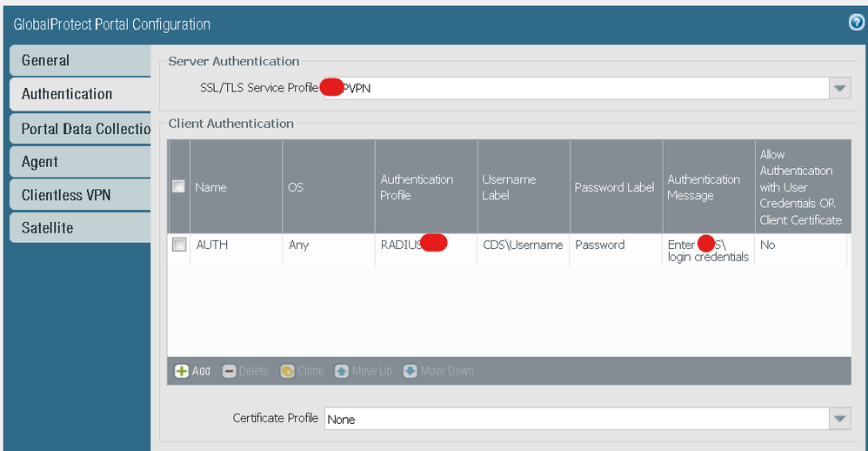Click the Clone icon in toolbar
The height and width of the screenshot is (451, 868).
click(288, 371)
